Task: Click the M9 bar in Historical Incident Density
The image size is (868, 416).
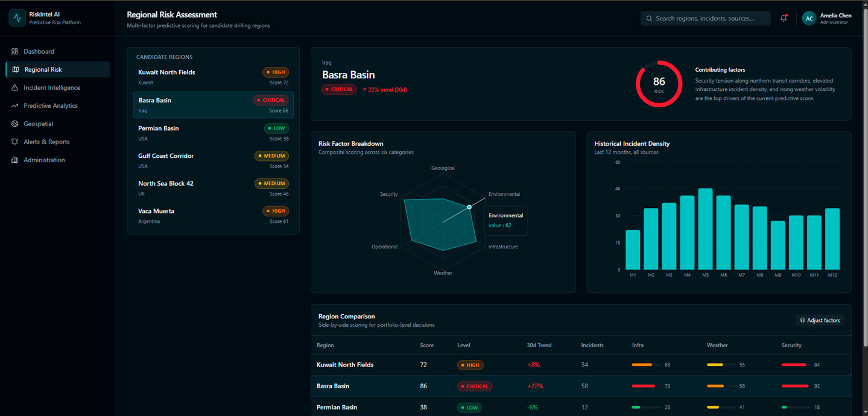Action: pos(778,245)
